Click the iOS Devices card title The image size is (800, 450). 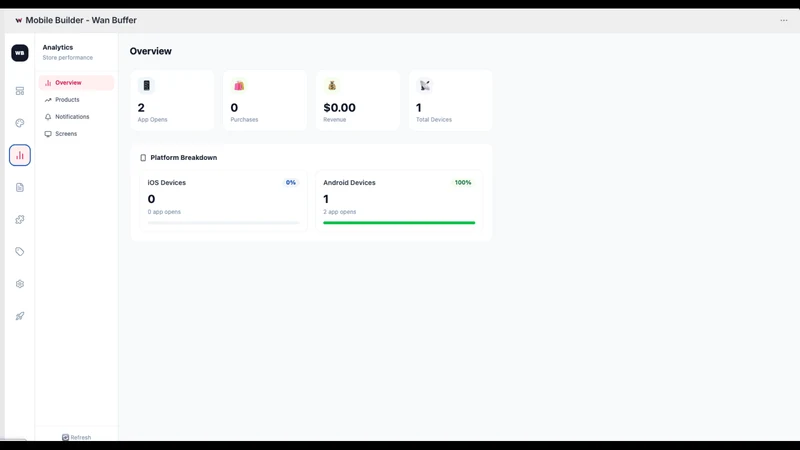(166, 183)
